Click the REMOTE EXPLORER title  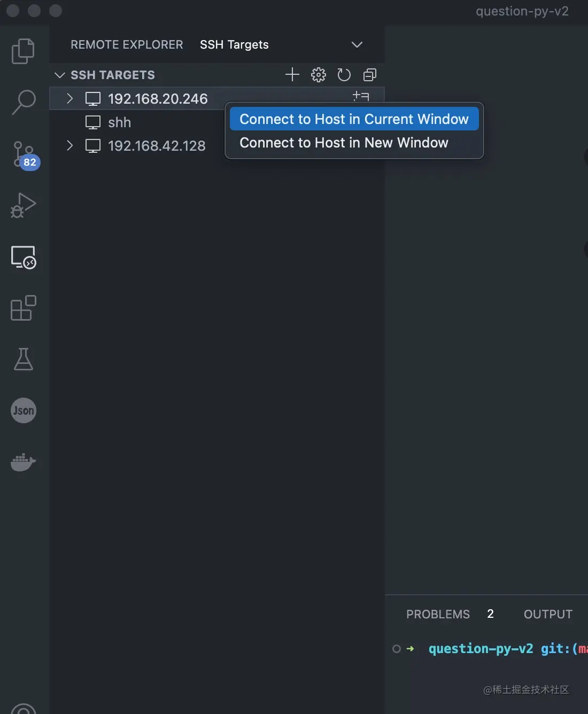tap(127, 45)
